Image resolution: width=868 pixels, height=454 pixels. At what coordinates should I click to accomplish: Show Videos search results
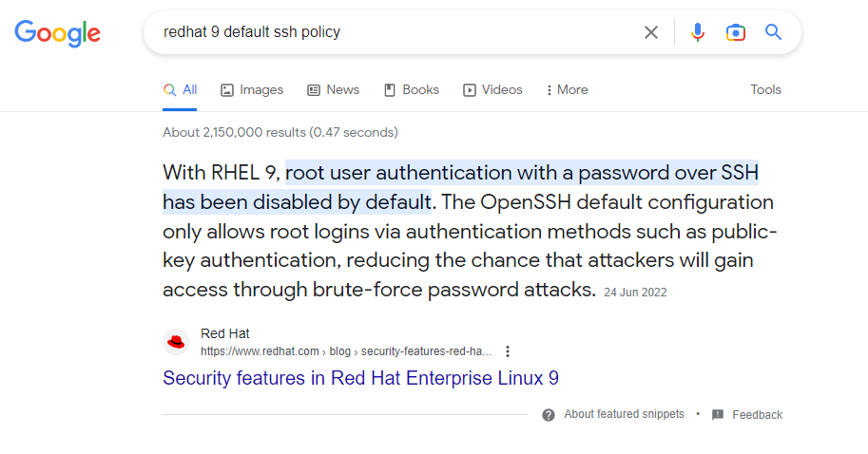(492, 89)
